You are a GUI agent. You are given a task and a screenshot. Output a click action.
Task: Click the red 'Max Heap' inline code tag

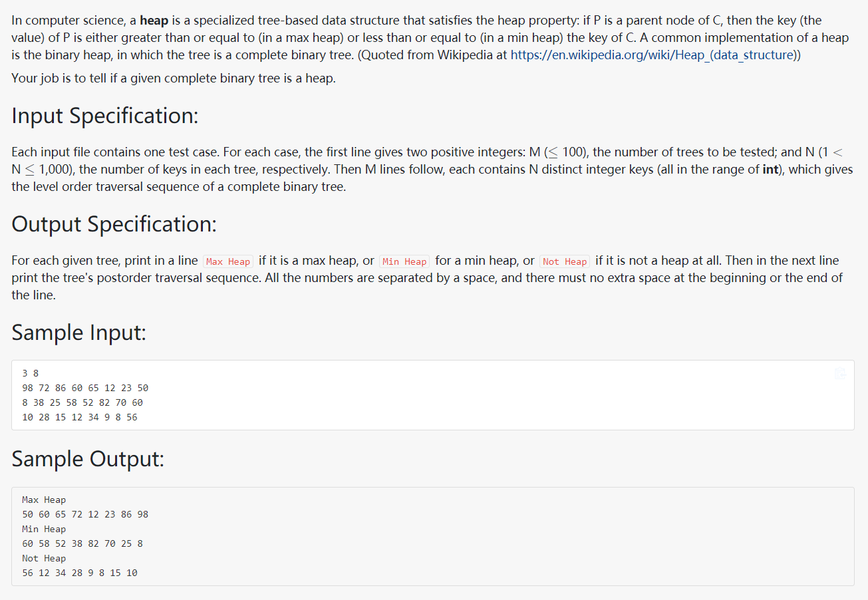[228, 261]
